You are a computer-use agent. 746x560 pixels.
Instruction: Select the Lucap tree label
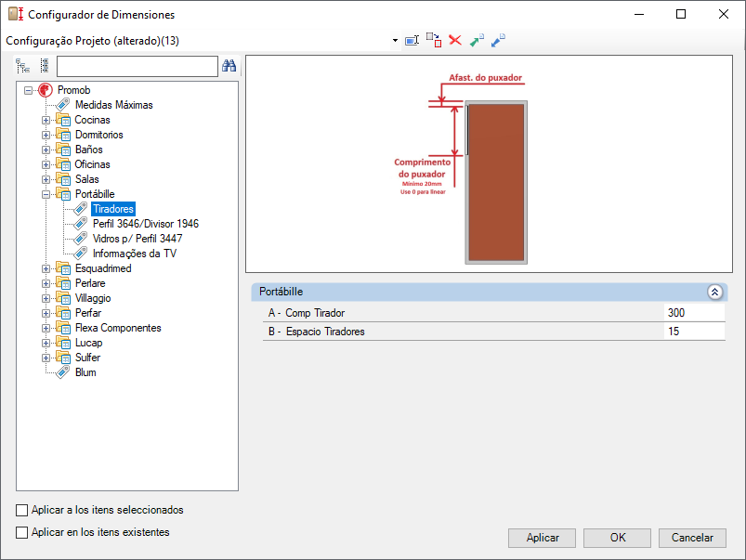pyautogui.click(x=88, y=343)
